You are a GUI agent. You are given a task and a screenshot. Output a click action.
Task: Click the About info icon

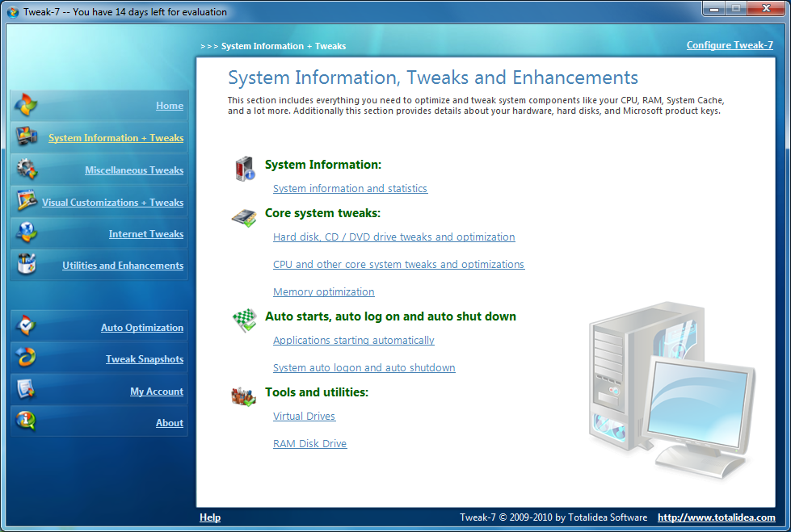tap(25, 421)
